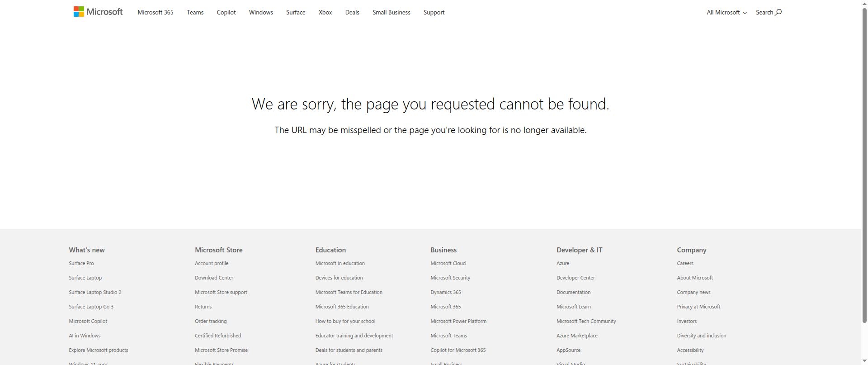The image size is (868, 365).
Task: Open Explore Microsoft products link
Action: pyautogui.click(x=99, y=350)
